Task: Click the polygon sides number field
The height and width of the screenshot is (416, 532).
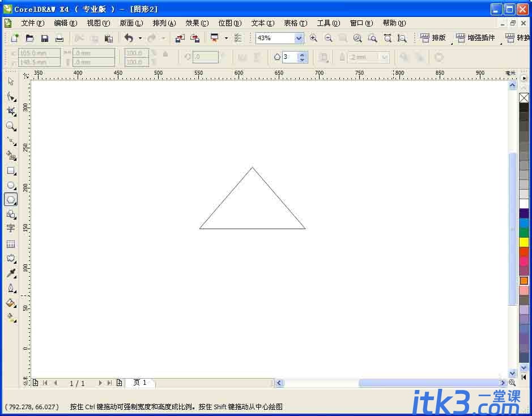Action: click(291, 57)
